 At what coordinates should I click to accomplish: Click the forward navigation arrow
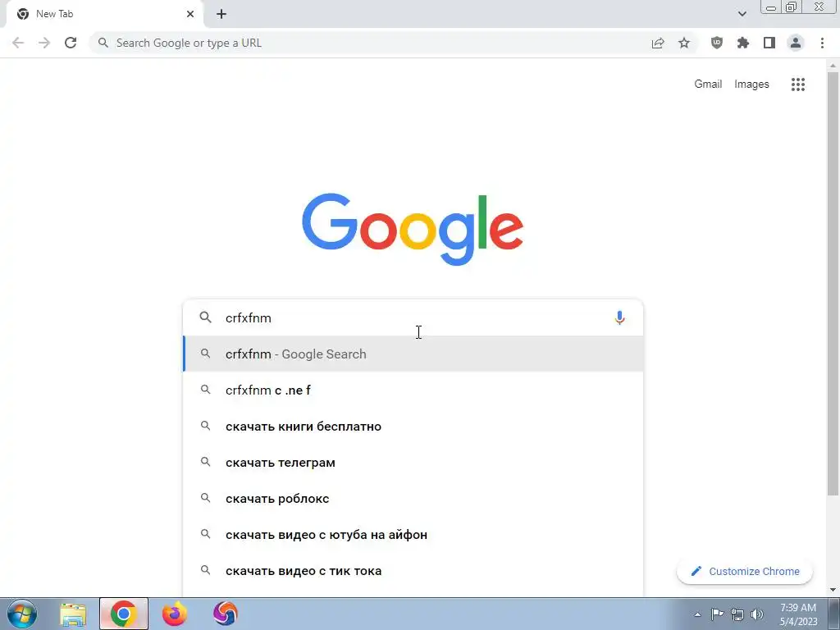44,43
